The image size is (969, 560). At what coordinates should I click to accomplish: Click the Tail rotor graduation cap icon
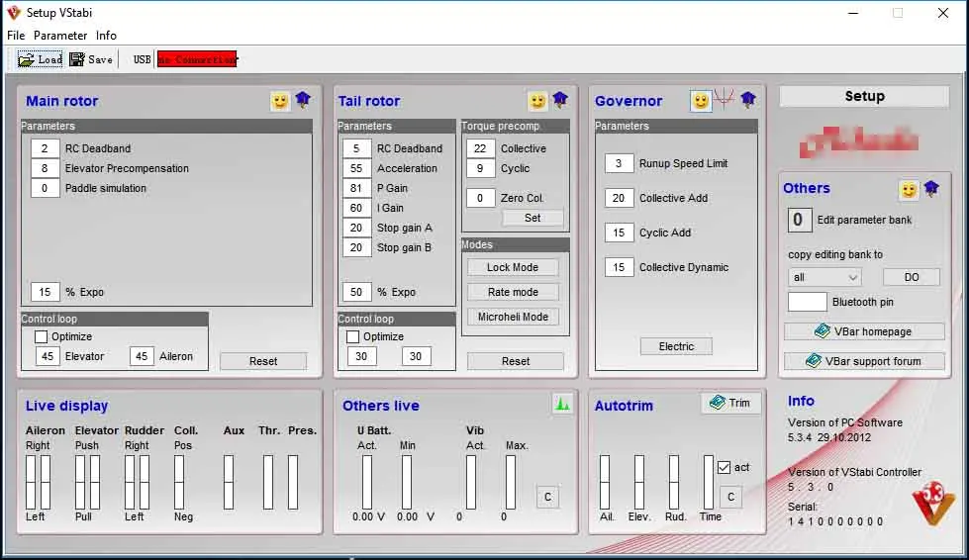click(560, 100)
